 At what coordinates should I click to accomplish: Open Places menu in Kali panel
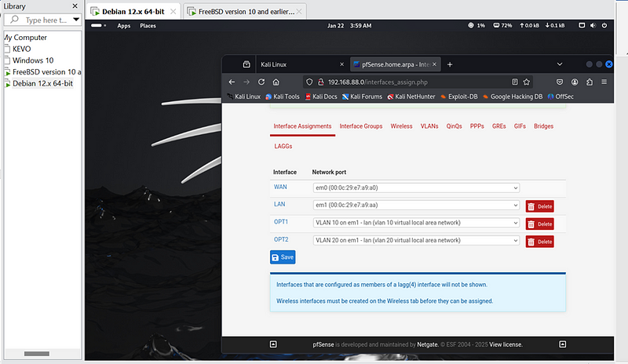coord(148,26)
